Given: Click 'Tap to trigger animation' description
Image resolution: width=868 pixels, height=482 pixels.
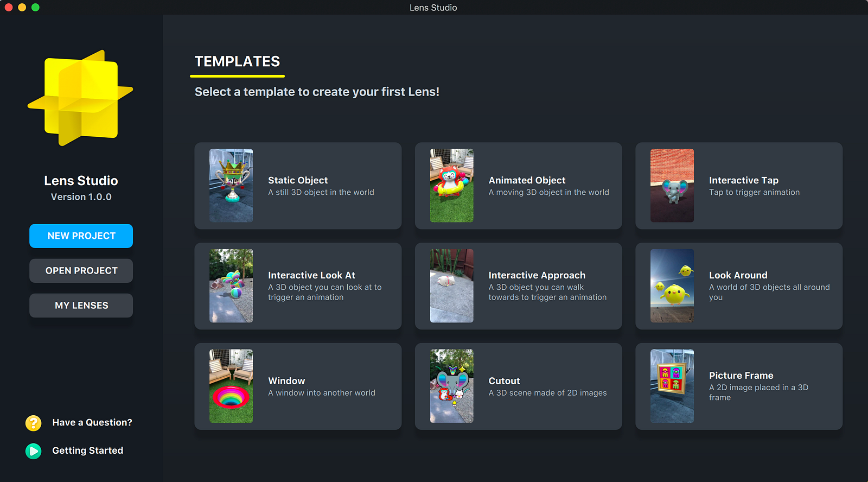Looking at the screenshot, I should click(754, 192).
